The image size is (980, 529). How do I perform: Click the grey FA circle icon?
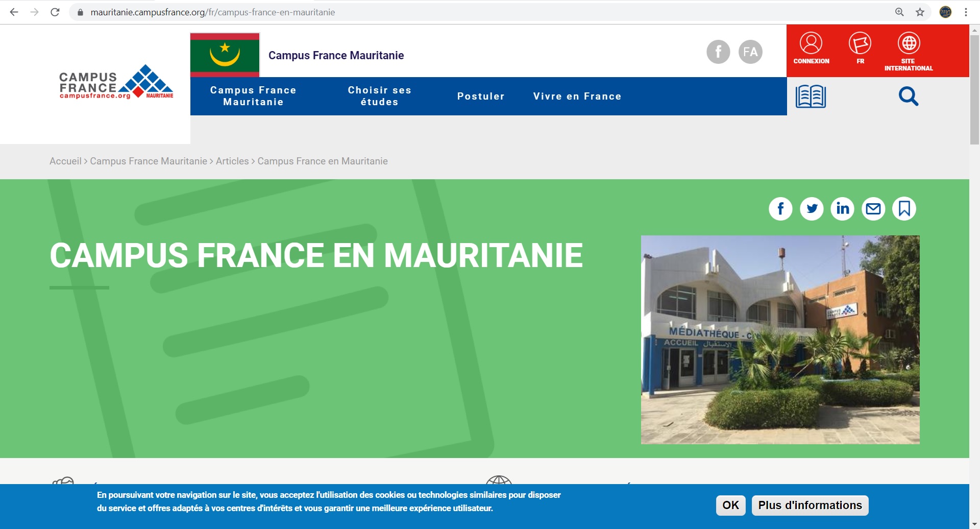(x=750, y=52)
